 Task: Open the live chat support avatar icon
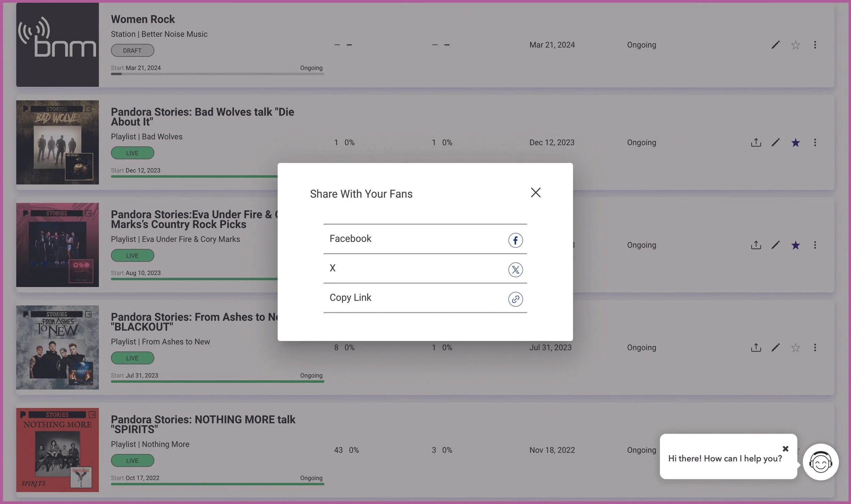pos(820,462)
